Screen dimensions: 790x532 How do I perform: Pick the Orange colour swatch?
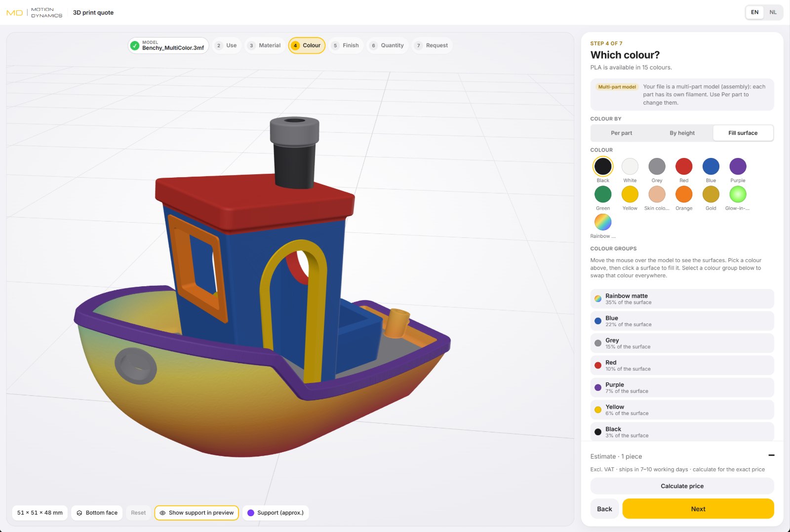coord(684,194)
